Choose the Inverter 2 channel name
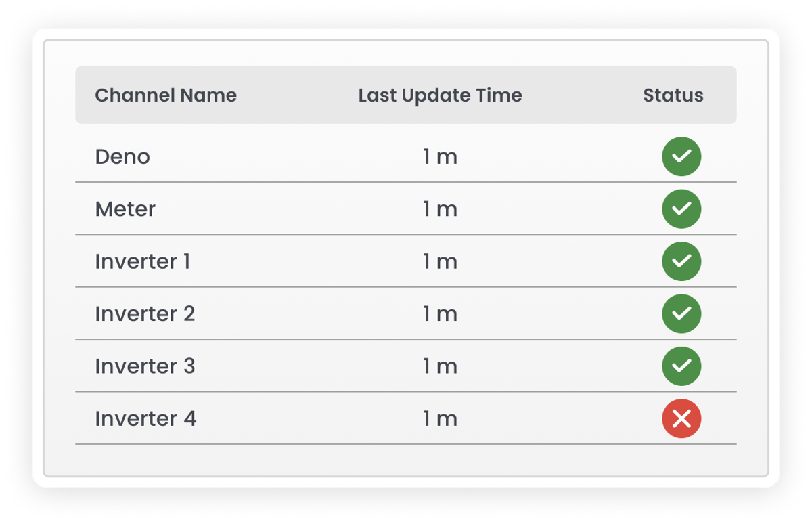 [145, 314]
